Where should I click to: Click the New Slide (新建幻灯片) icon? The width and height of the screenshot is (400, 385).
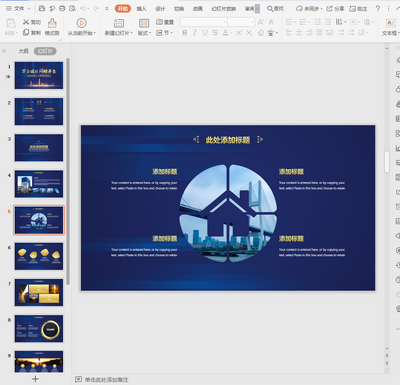[119, 23]
